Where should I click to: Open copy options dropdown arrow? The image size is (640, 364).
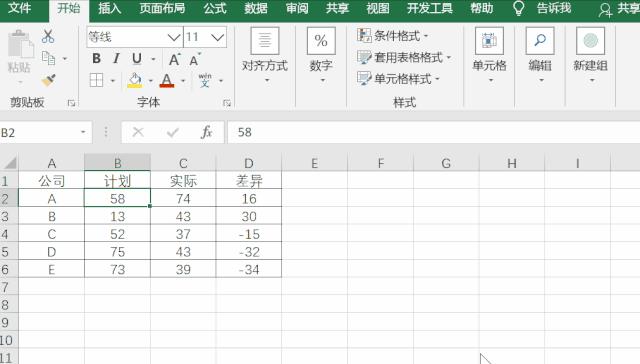click(x=64, y=59)
